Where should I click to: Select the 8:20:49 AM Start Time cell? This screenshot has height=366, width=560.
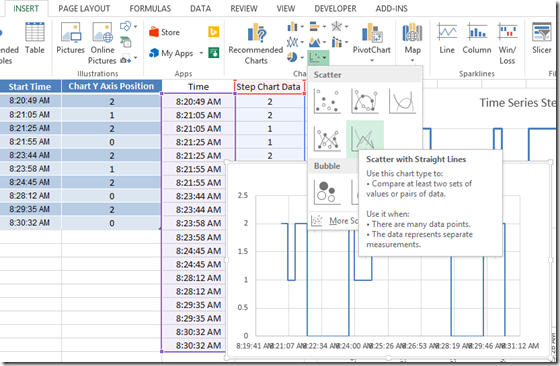(30, 101)
